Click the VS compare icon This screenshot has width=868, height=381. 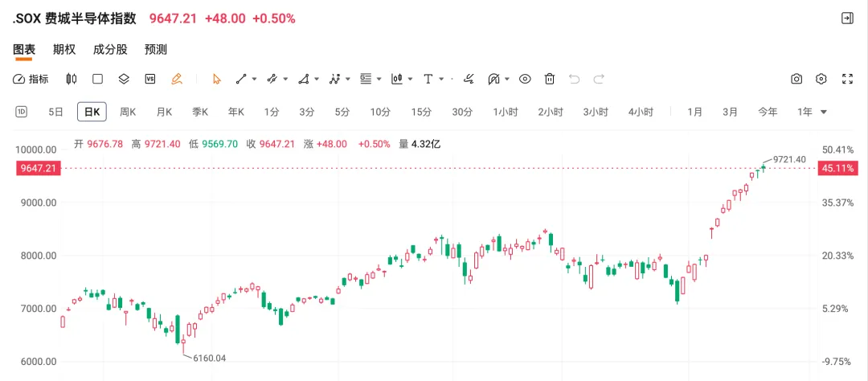pyautogui.click(x=149, y=79)
